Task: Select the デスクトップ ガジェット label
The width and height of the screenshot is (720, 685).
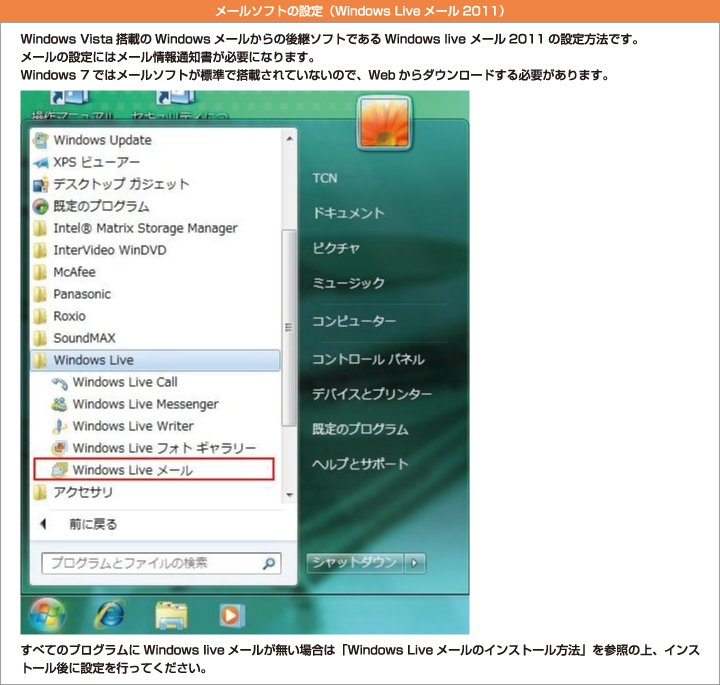Action: click(122, 184)
